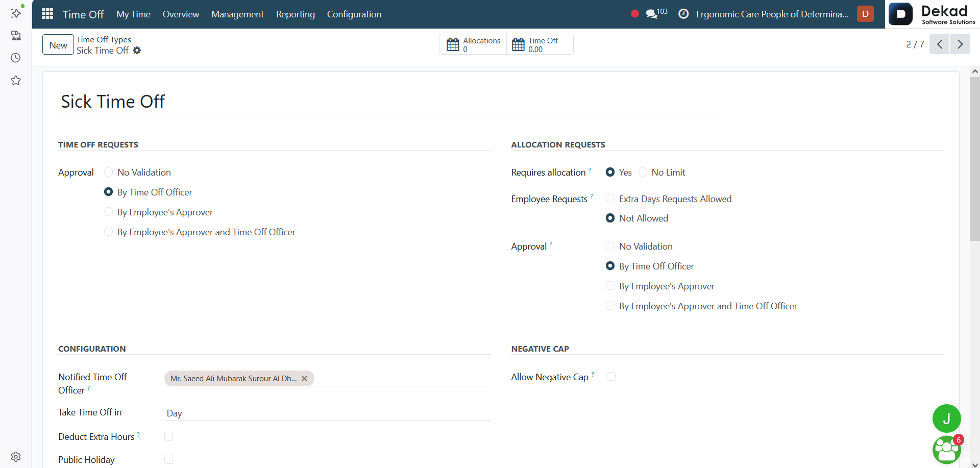Select allocation By Employee's Approver and Time Off Officer

click(610, 306)
